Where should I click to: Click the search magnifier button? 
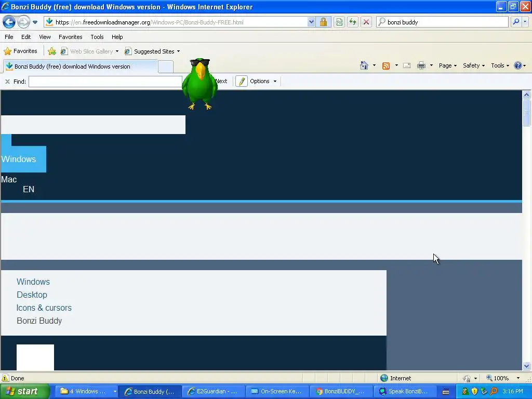click(516, 22)
